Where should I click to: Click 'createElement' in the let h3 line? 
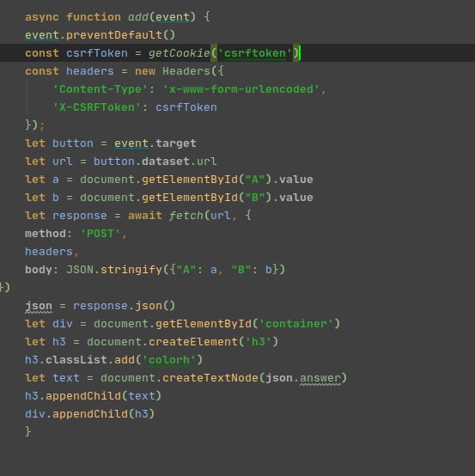[193, 342]
